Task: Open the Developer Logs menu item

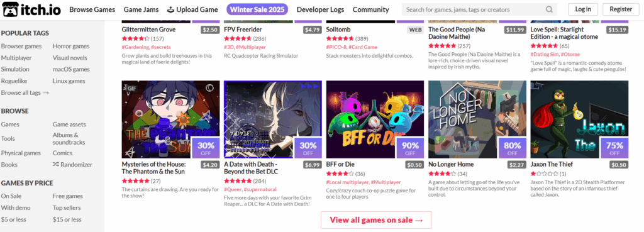Action: 320,9
